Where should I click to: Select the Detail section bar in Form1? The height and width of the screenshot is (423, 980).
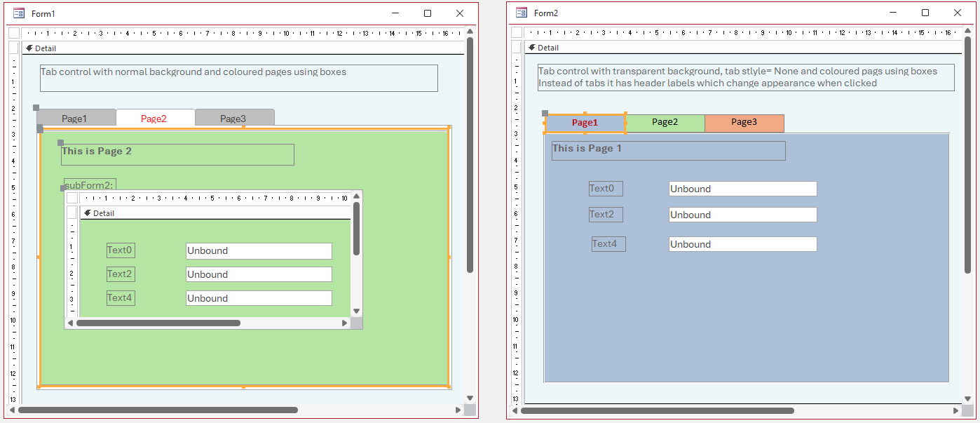point(243,48)
